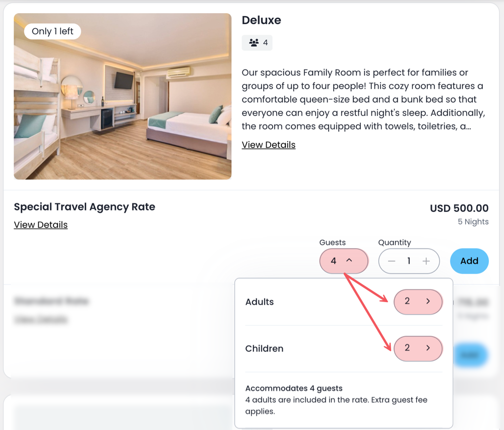Click the Adults label in guest popup
Image resolution: width=504 pixels, height=430 pixels.
(x=259, y=302)
